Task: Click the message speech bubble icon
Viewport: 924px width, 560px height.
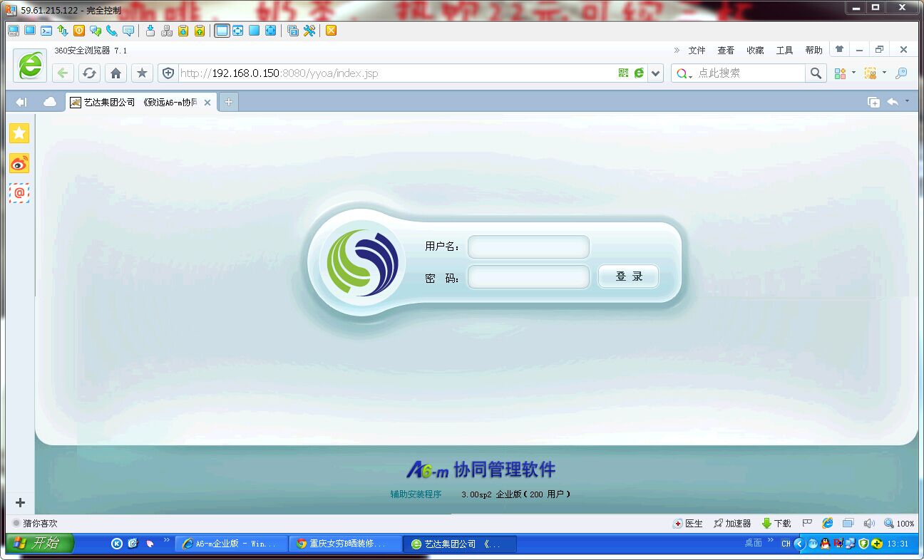Action: tap(128, 31)
